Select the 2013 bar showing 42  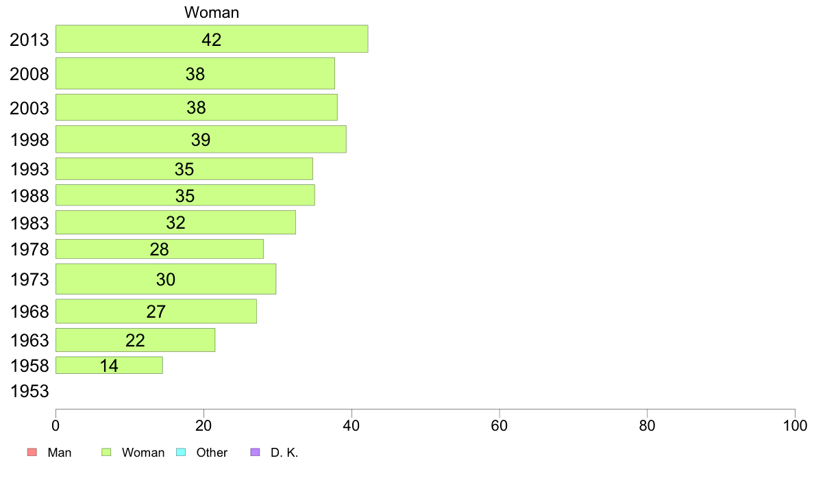pyautogui.click(x=212, y=39)
